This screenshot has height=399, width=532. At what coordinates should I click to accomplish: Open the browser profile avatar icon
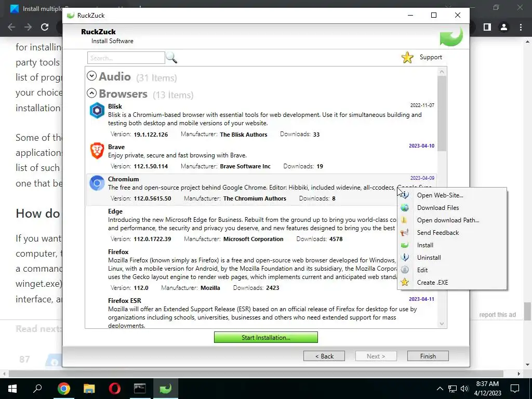point(504,27)
